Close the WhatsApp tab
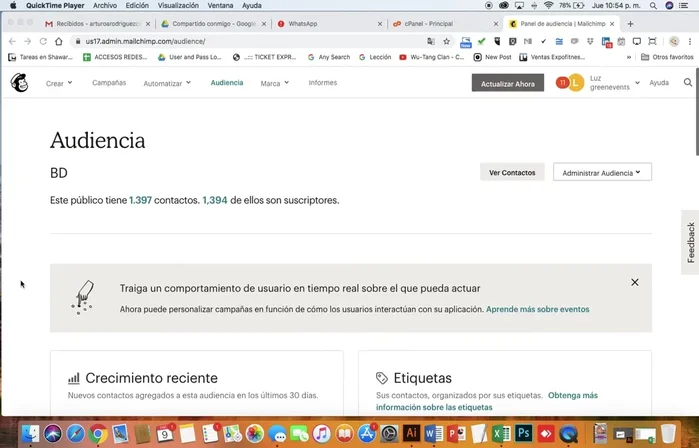This screenshot has width=699, height=448. coord(380,24)
